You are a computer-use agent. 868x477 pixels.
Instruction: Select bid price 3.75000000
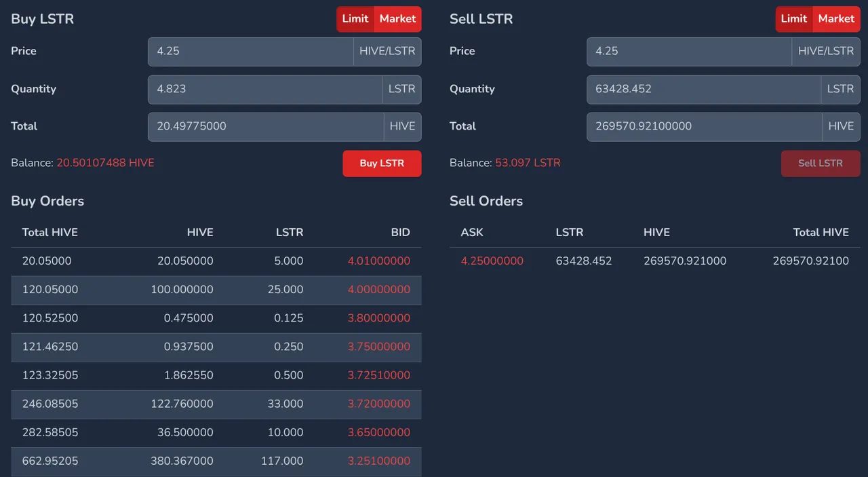point(378,347)
